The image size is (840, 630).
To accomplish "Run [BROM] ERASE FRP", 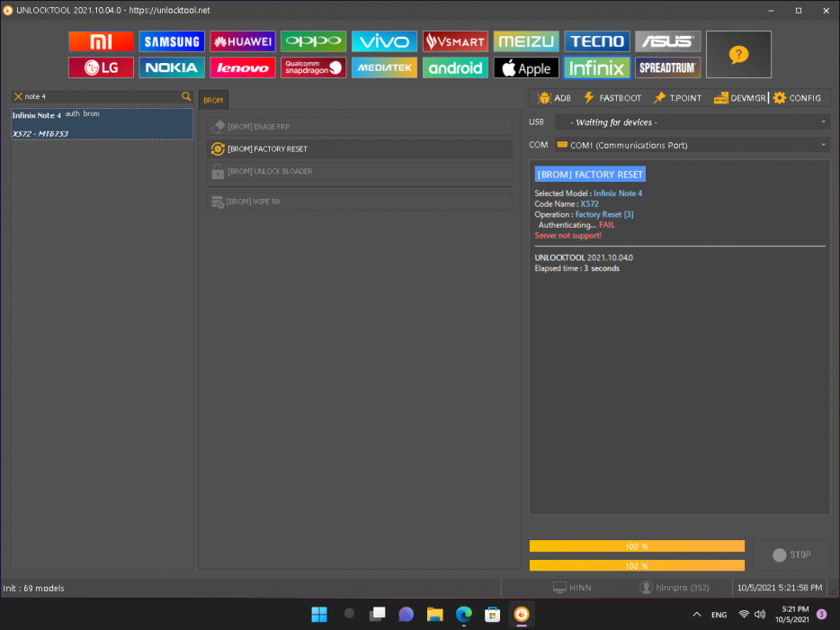I will tap(360, 127).
